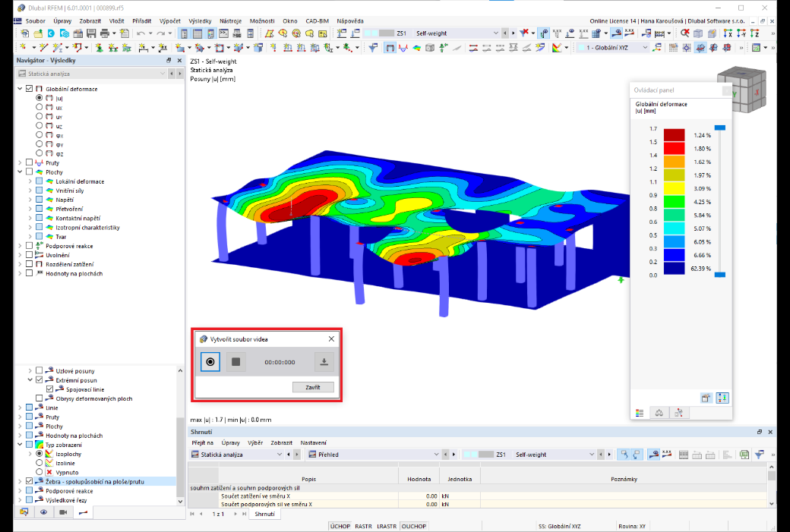The height and width of the screenshot is (532, 790).
Task: Expand the Napětí tree node
Action: tap(30, 200)
